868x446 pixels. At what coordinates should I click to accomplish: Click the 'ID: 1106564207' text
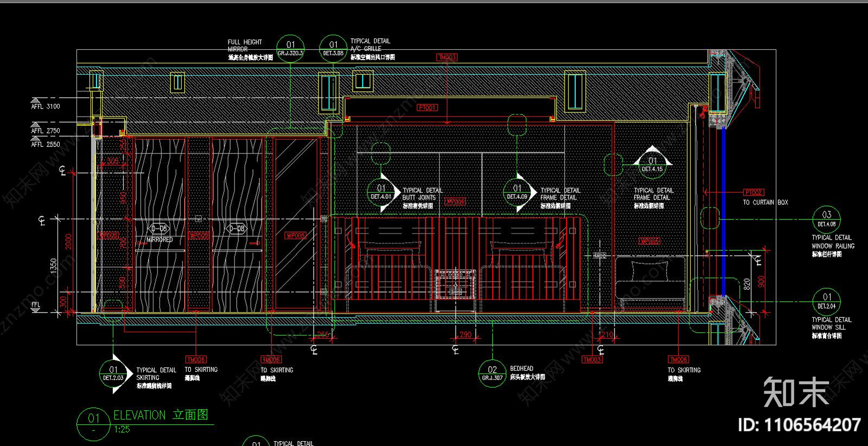tap(799, 425)
